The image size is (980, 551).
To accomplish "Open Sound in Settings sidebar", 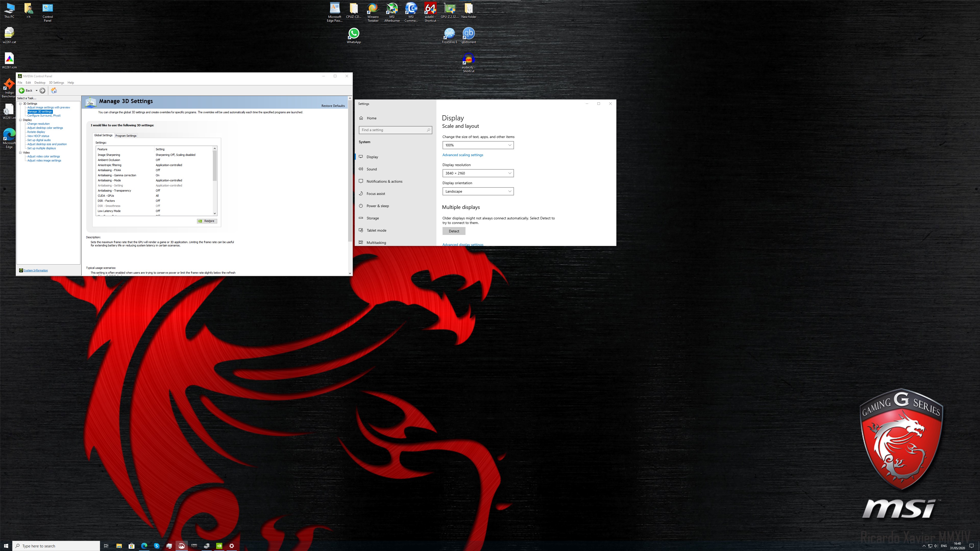I will click(x=395, y=169).
